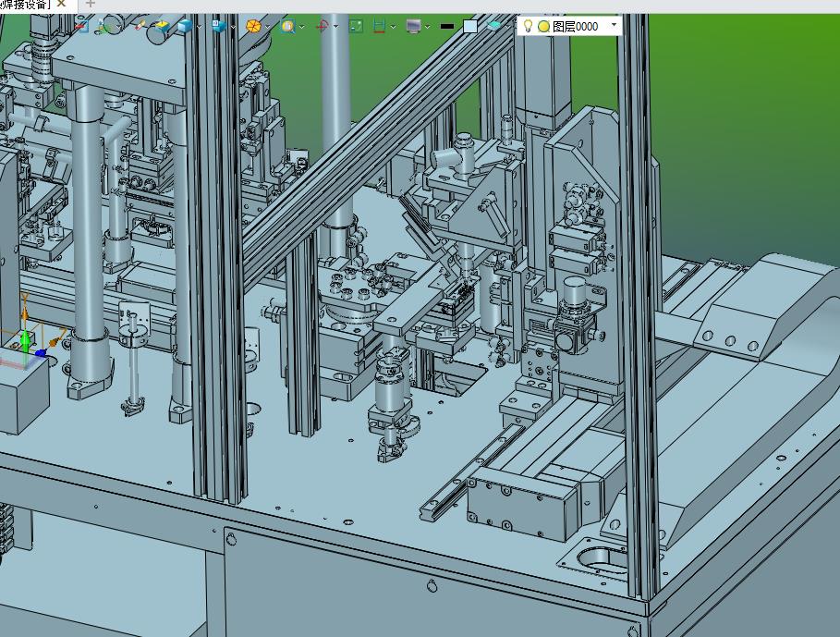Click the coordinate axis icon in toolbar
This screenshot has height=637, width=840.
(102, 26)
